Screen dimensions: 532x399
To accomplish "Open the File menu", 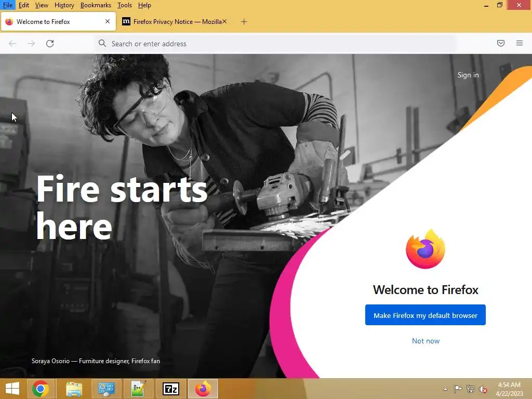I will coord(8,5).
